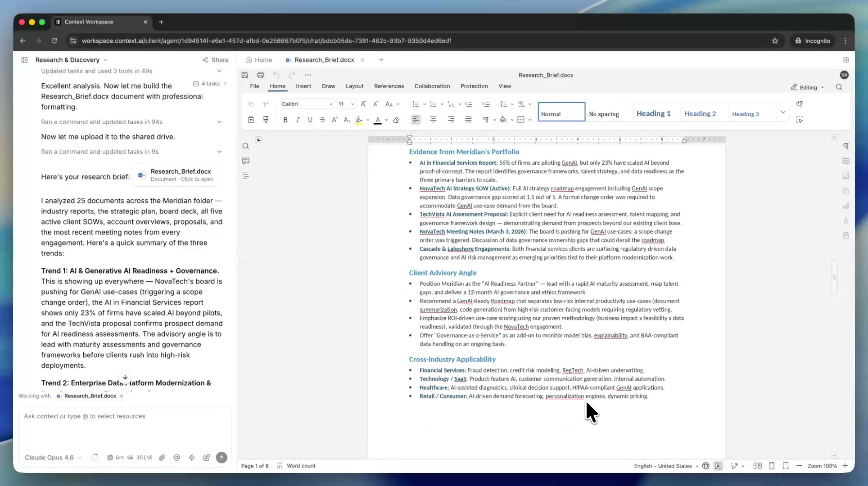Toggle spell checking in the status bar

(718, 466)
